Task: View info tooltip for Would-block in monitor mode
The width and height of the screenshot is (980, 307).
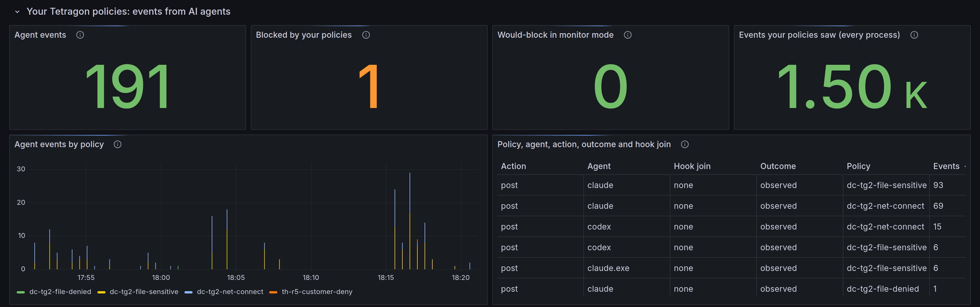Action: 628,35
